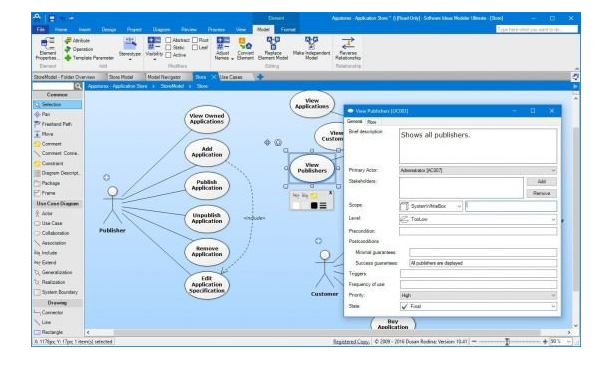Open the Scope SystemWhiteBox dropdown
Viewport: 614px width, 369px height.
431,206
